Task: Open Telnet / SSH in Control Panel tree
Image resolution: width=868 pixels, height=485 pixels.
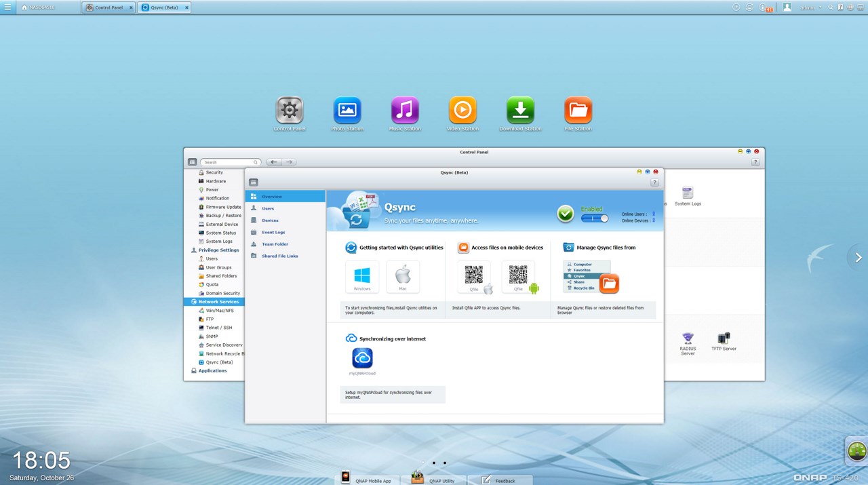Action: pos(218,328)
